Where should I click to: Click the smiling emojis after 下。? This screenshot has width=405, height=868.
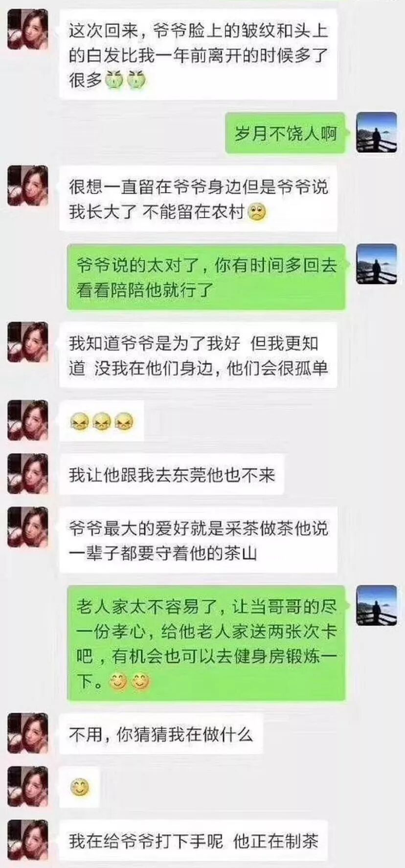pyautogui.click(x=130, y=681)
